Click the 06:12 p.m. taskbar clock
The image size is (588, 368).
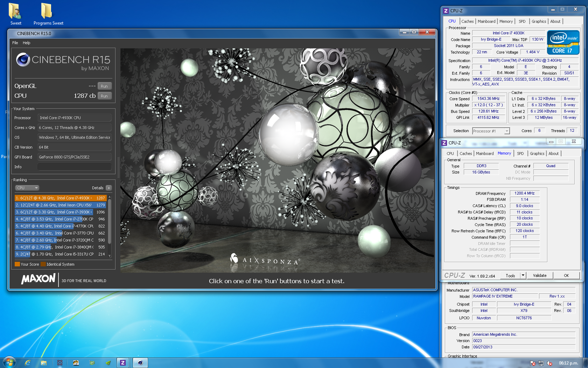pyautogui.click(x=568, y=363)
